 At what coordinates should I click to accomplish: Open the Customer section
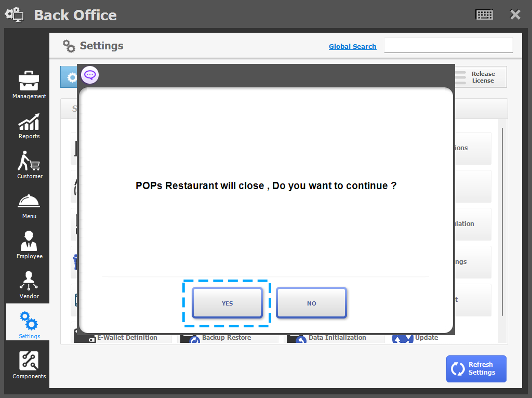(x=29, y=165)
